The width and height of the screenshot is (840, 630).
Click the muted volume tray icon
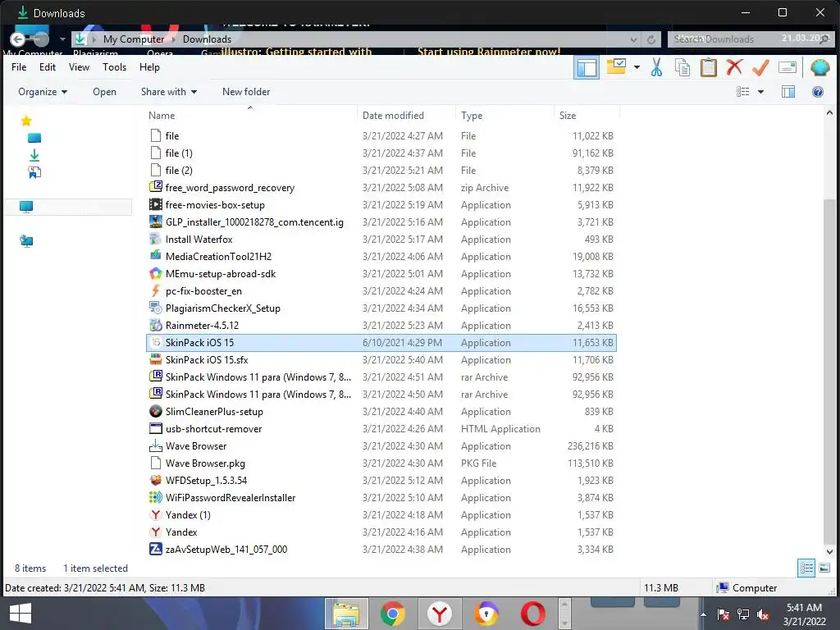763,614
